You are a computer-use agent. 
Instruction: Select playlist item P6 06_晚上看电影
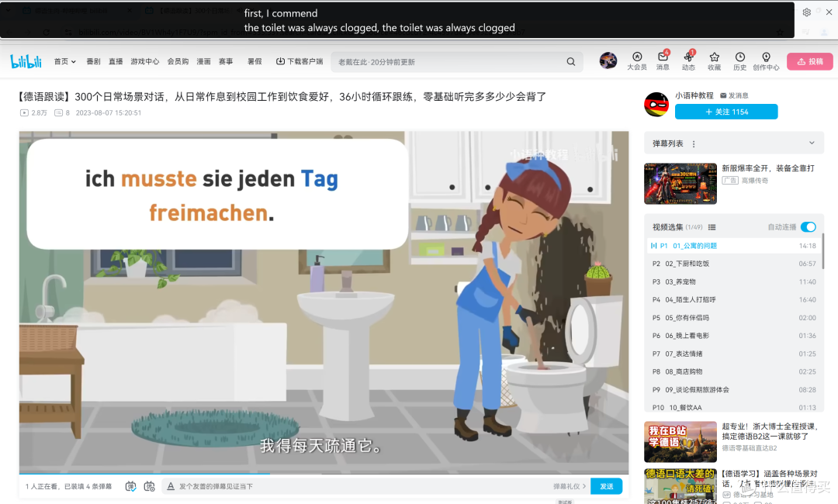tap(733, 336)
